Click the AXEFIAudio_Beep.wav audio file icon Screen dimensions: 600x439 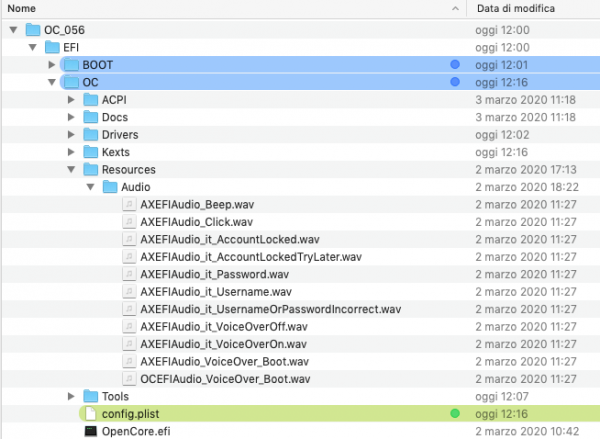point(129,204)
